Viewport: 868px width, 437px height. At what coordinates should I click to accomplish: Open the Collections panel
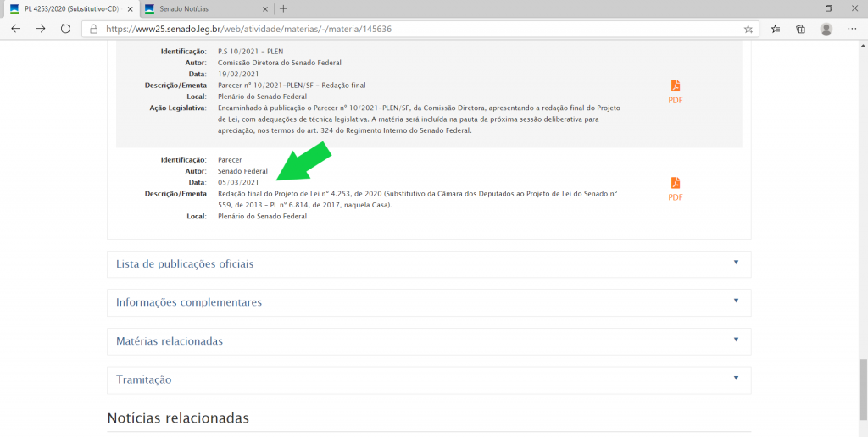click(800, 29)
